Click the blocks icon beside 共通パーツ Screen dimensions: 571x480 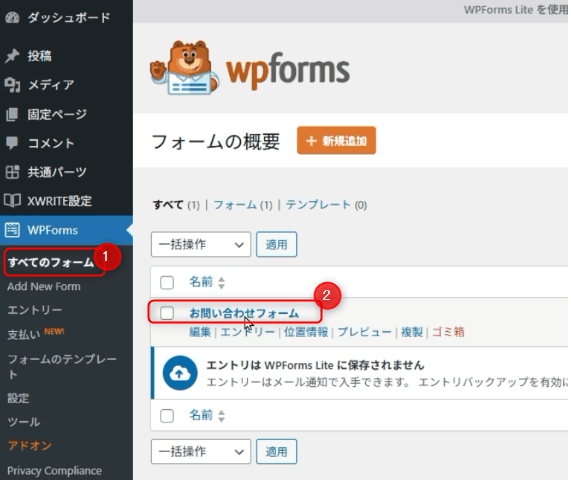12,172
